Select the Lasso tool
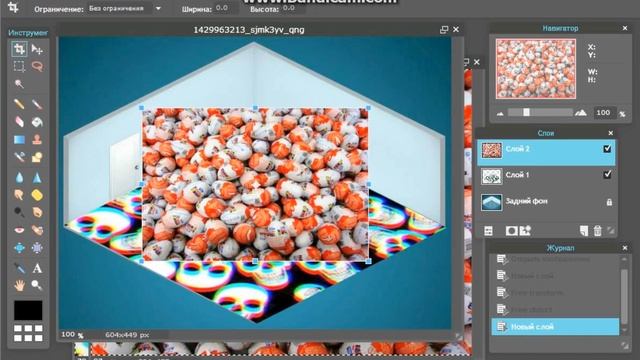This screenshot has height=360, width=640. pyautogui.click(x=37, y=66)
